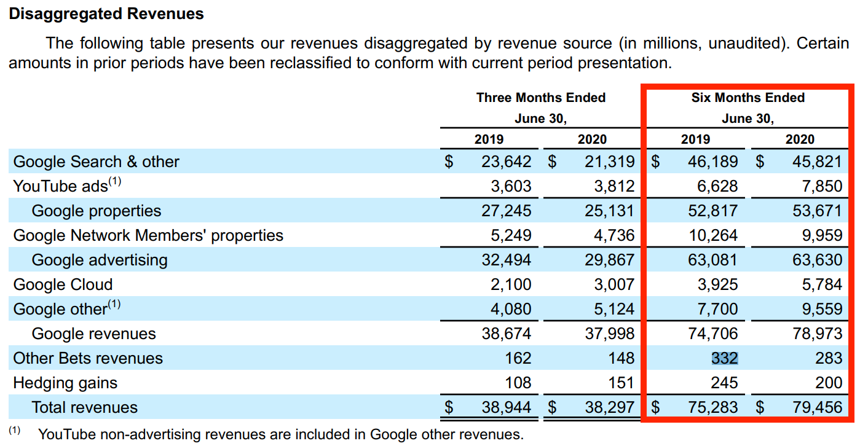Image resolution: width=868 pixels, height=446 pixels.
Task: Select the Total revenues value 79,456
Action: (x=817, y=407)
